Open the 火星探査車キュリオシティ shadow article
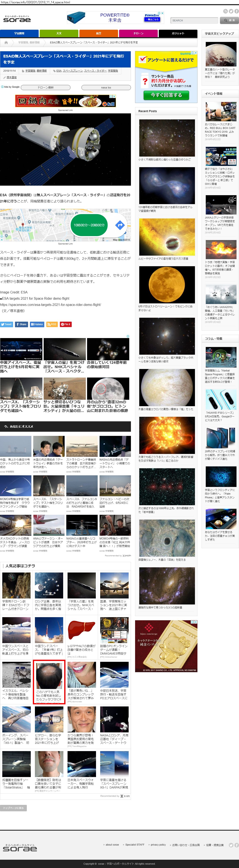Viewport: 239px width, 868px height. pos(65,395)
